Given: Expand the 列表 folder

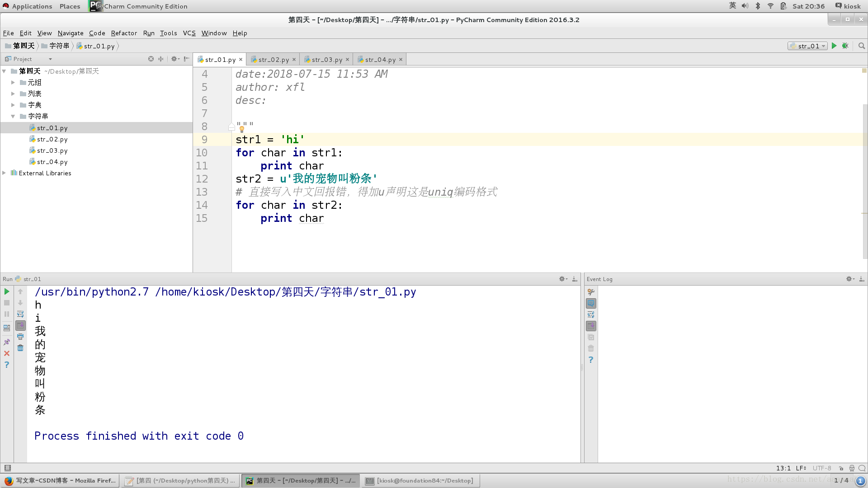Looking at the screenshot, I should coord(13,94).
